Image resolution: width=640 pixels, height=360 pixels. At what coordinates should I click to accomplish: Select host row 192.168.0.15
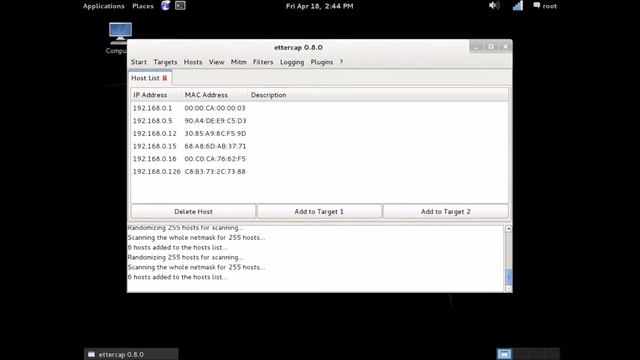pos(320,146)
